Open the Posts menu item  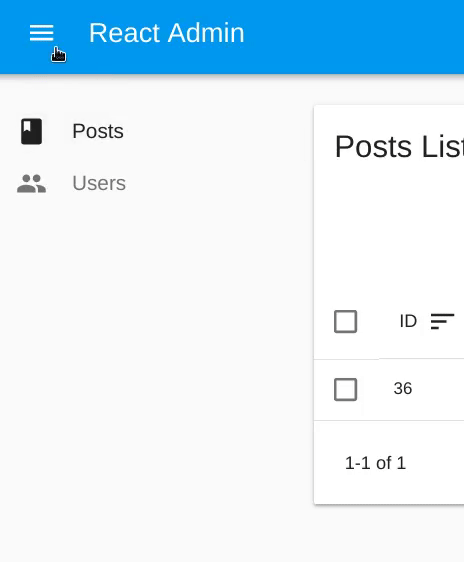pos(98,131)
